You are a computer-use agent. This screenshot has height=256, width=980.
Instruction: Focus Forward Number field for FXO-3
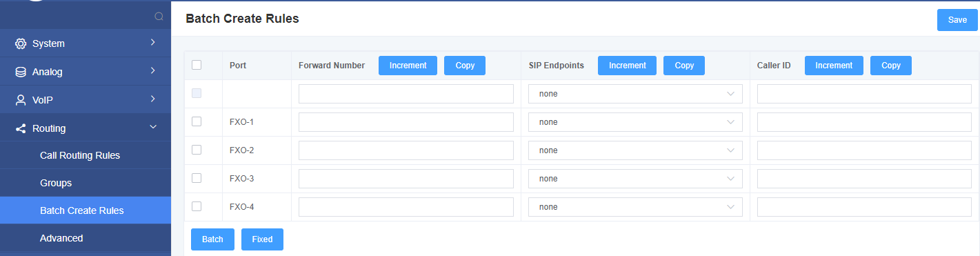tap(406, 179)
